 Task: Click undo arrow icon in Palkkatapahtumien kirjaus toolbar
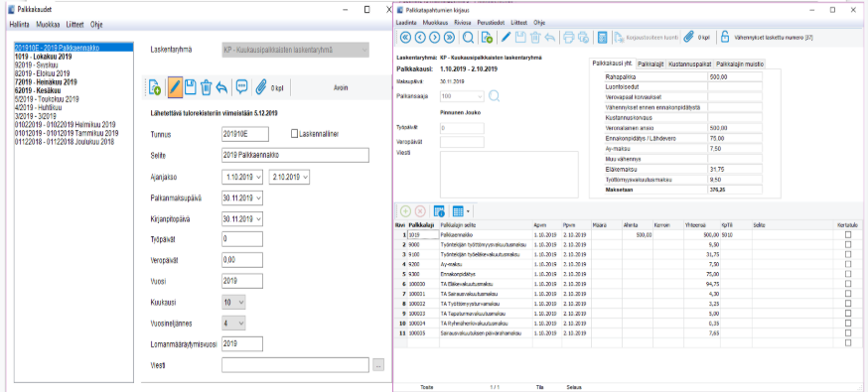[549, 38]
